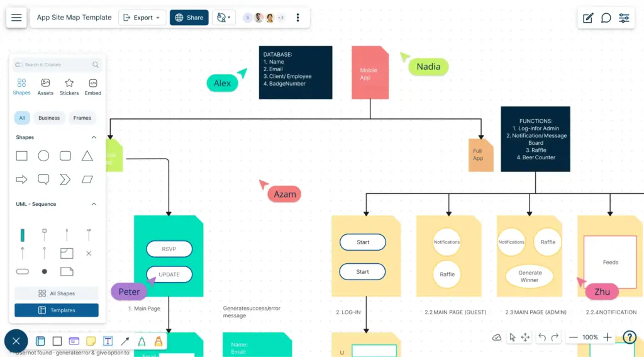Select the DATABASE dark box on canvas
This screenshot has height=357, width=644.
(296, 72)
